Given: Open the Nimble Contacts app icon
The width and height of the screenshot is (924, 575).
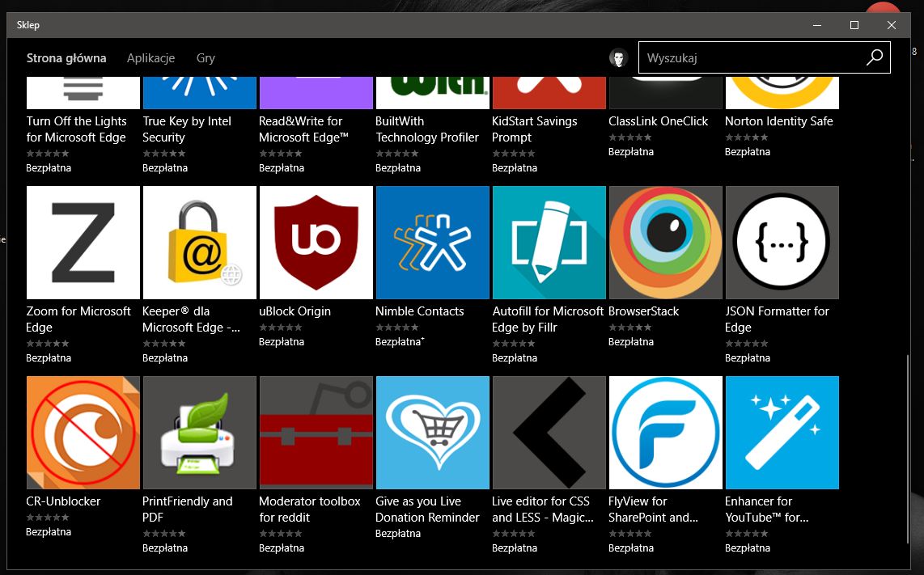Looking at the screenshot, I should [x=433, y=242].
